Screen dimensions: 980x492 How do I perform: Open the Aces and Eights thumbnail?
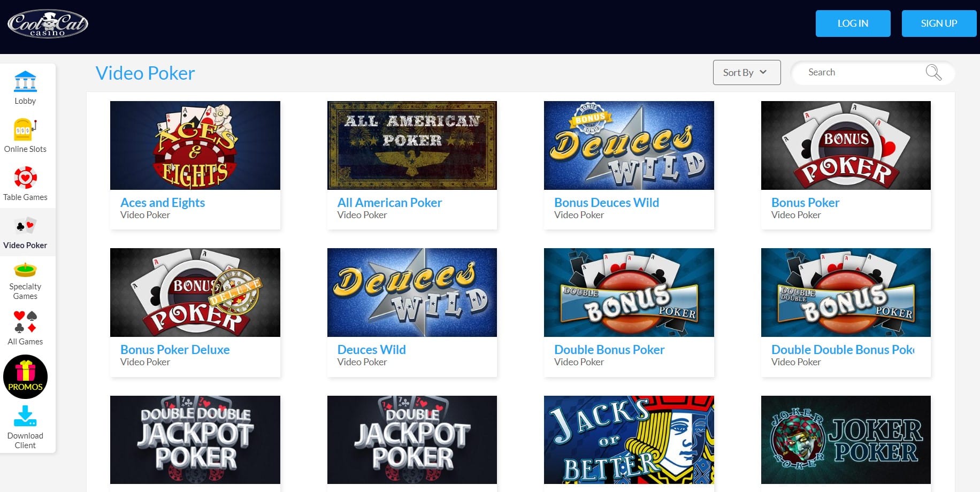pos(195,145)
